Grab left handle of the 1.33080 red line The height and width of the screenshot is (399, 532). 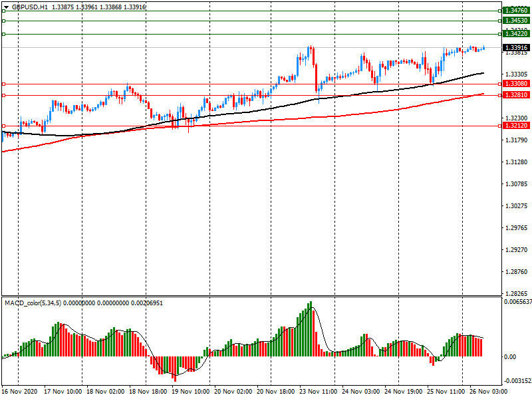click(x=4, y=84)
